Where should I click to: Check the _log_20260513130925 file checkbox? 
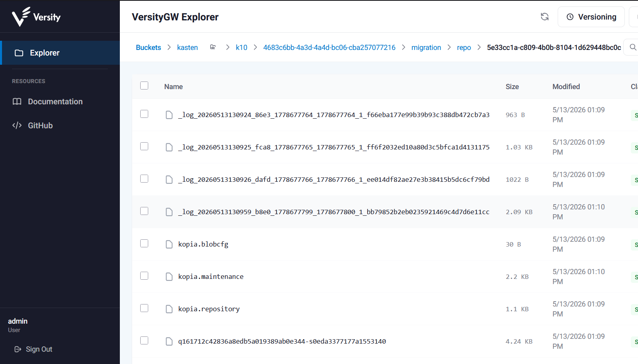pos(144,146)
